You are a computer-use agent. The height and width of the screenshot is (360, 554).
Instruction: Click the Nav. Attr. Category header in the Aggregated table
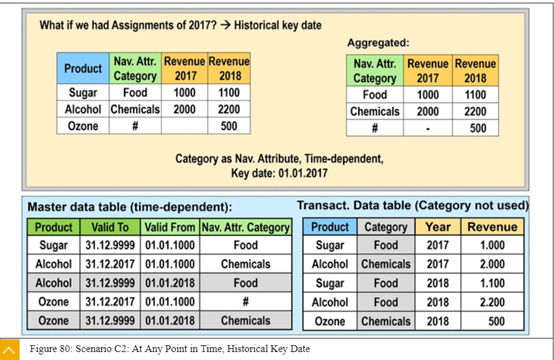[x=375, y=71]
